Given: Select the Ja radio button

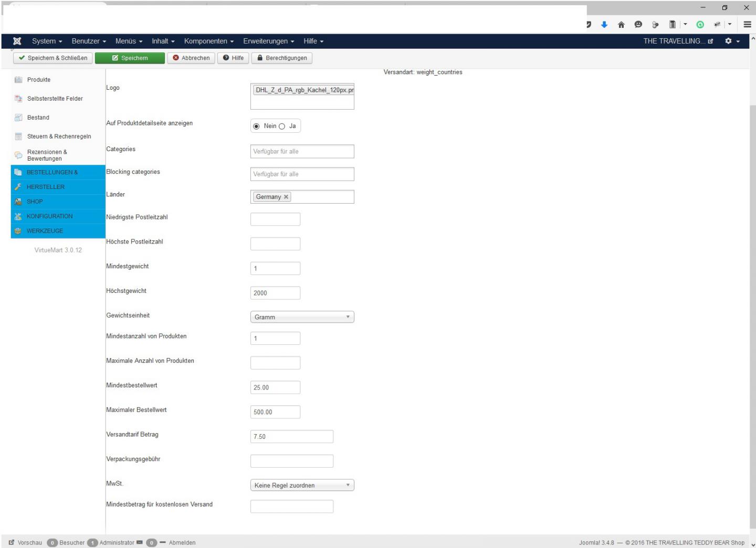Looking at the screenshot, I should [282, 127].
